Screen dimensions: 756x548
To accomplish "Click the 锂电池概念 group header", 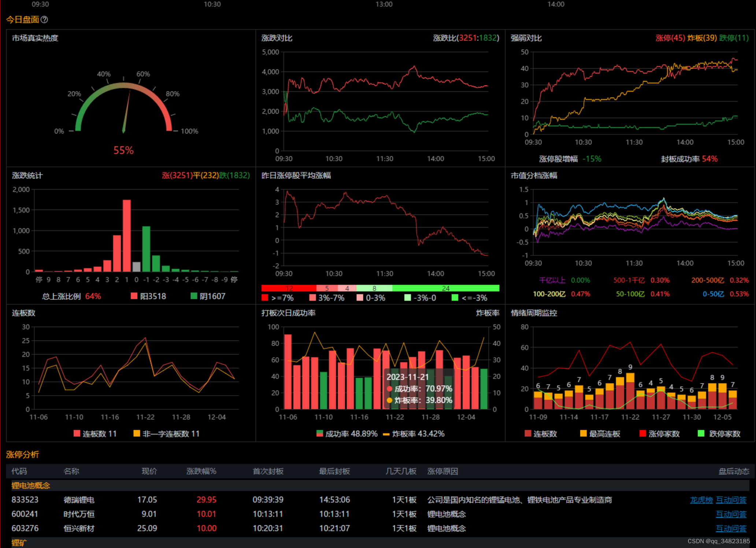I will pos(31,486).
